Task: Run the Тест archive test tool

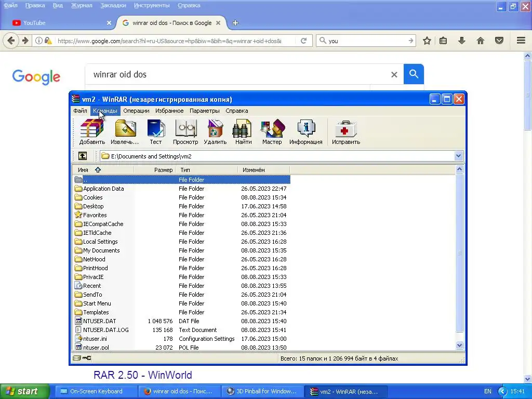Action: (156, 132)
